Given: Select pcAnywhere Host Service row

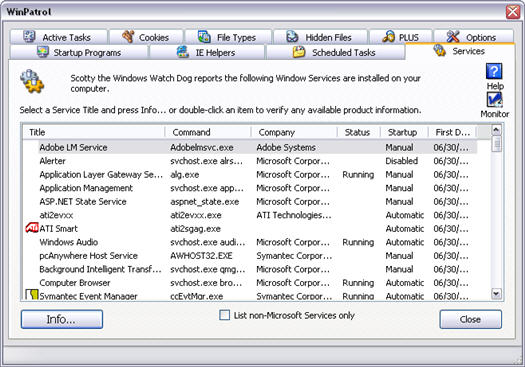Looking at the screenshot, I should 250,255.
